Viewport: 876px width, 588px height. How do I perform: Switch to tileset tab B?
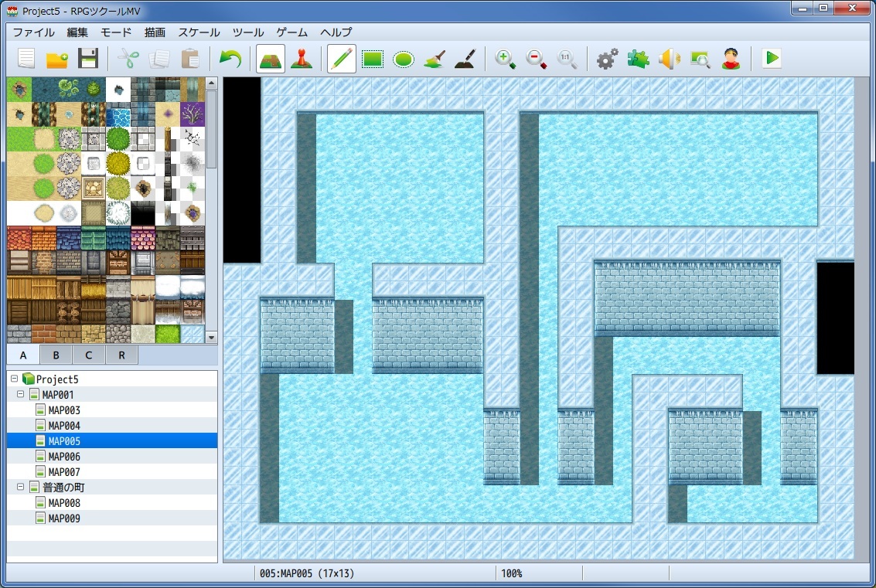pyautogui.click(x=56, y=355)
